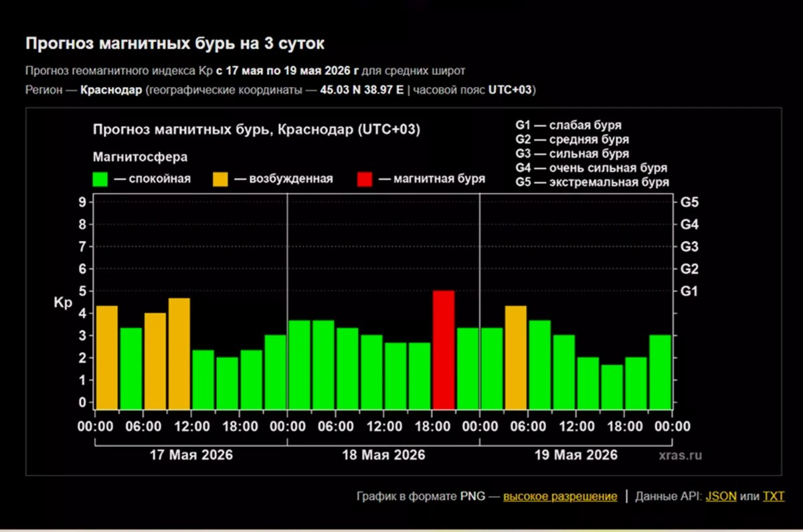The image size is (803, 532).
Task: Select the shortest green bar on 19 May
Action: [x=612, y=386]
